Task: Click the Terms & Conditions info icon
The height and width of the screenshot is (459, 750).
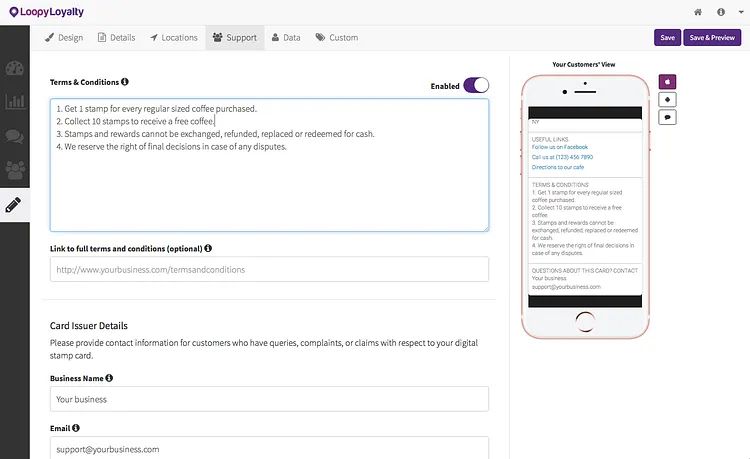Action: click(x=125, y=82)
